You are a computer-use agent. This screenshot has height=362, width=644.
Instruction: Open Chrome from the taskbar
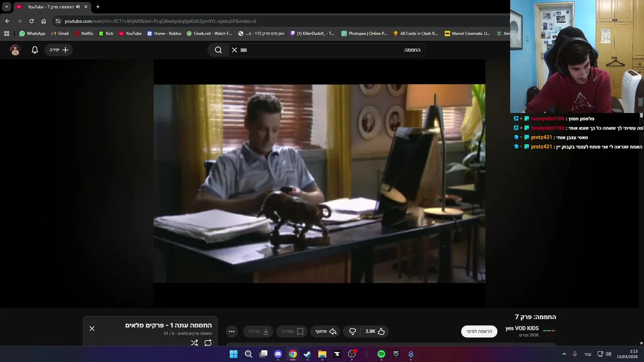click(292, 354)
